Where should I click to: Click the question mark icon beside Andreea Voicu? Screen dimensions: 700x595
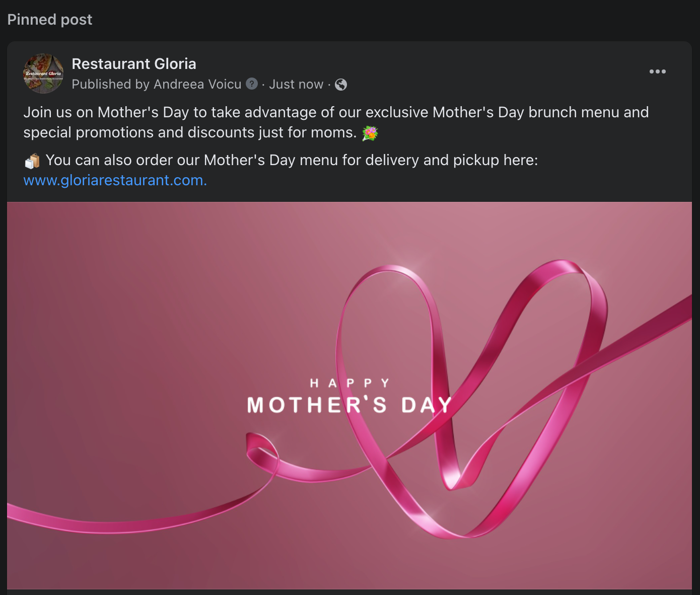(252, 84)
